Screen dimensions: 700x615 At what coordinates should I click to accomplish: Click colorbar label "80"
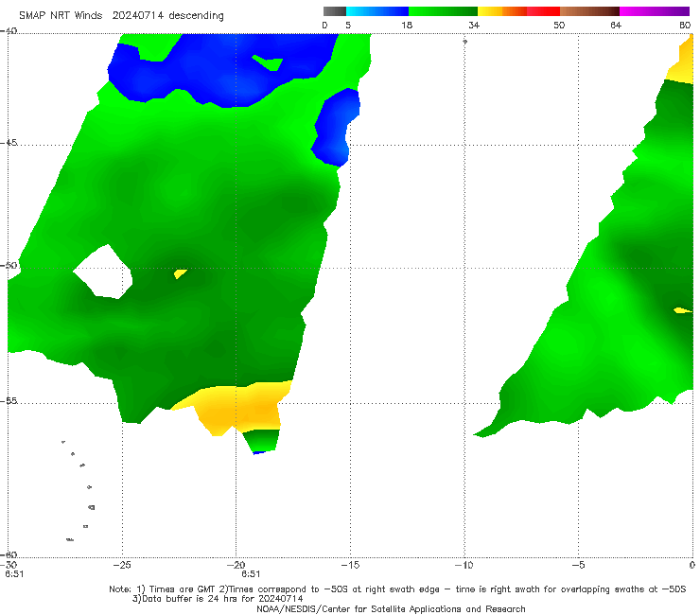coord(685,26)
